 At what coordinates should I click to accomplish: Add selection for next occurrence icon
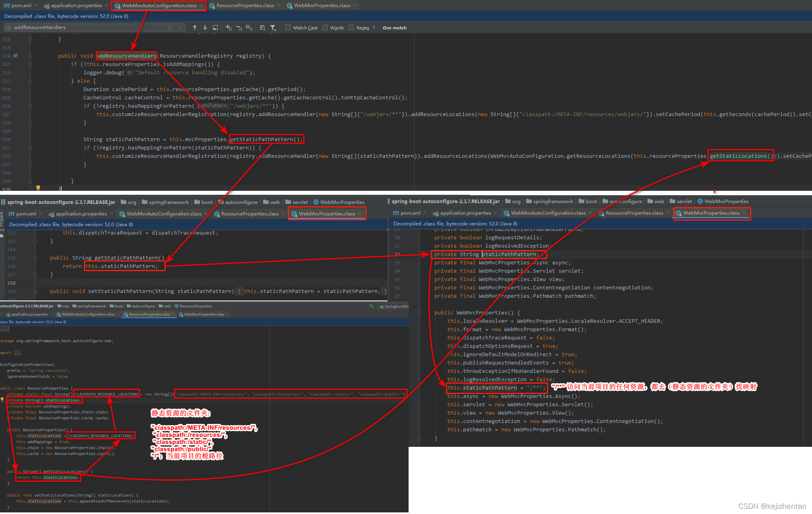pos(229,27)
